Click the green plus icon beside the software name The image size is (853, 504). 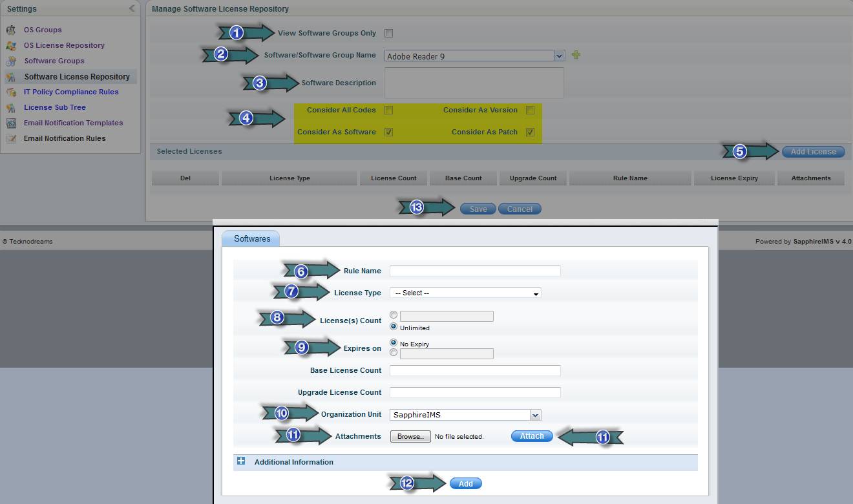coord(576,55)
